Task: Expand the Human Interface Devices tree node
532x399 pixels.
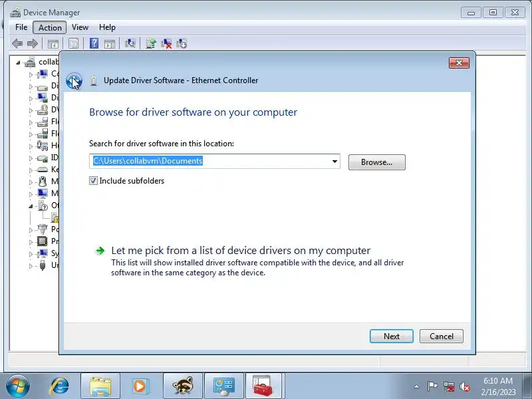Action: pyautogui.click(x=31, y=146)
